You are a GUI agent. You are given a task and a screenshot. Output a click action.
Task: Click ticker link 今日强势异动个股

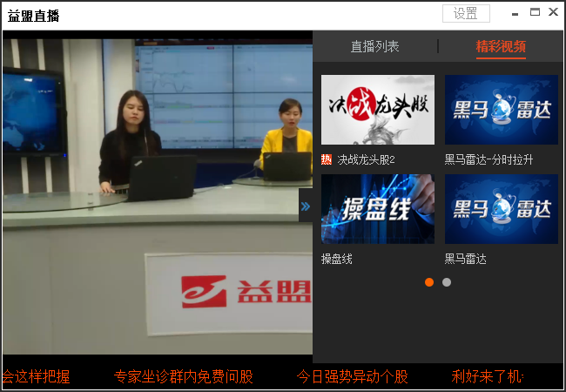pyautogui.click(x=353, y=377)
